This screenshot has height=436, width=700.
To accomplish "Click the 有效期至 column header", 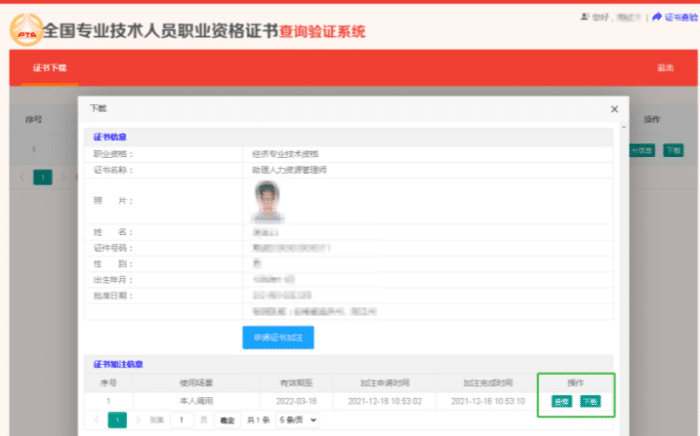I will click(296, 383).
